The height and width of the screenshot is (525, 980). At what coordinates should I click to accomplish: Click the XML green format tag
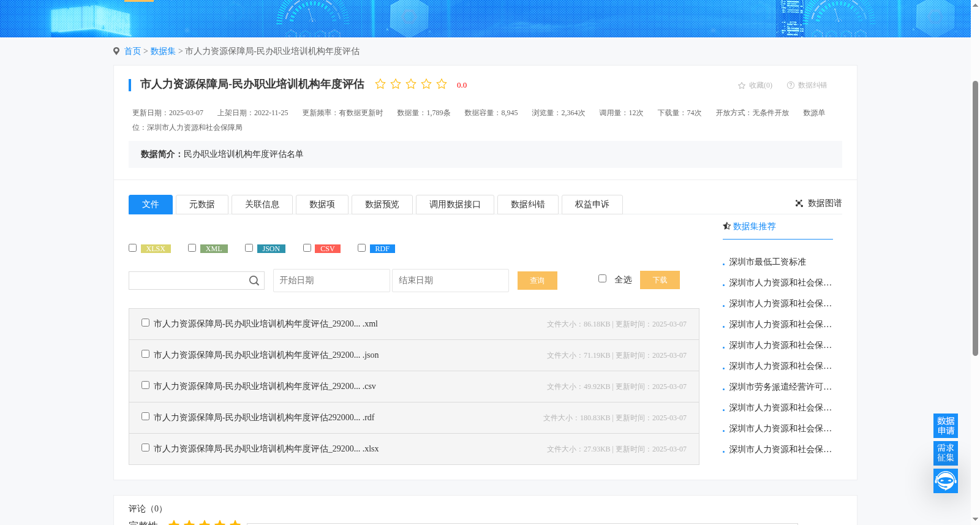tap(214, 249)
